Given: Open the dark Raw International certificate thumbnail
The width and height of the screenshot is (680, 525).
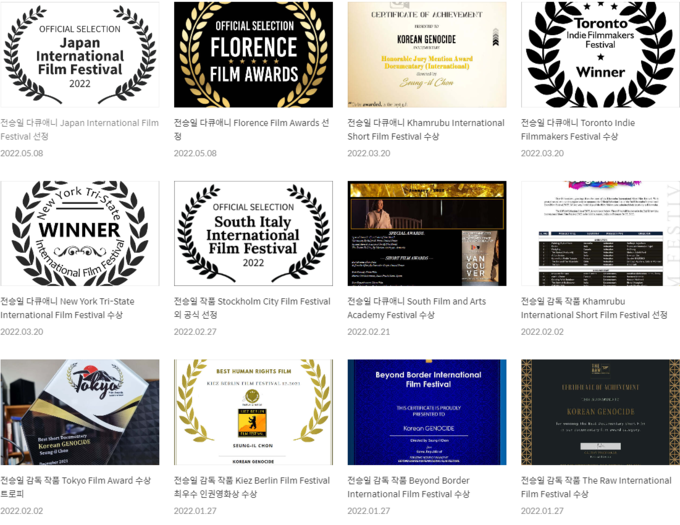Looking at the screenshot, I should click(x=600, y=412).
